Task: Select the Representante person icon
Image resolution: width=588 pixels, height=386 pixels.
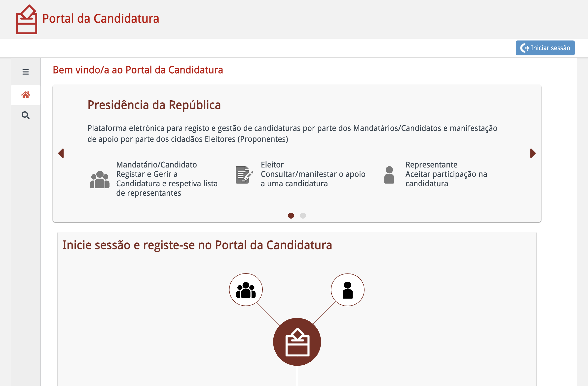Action: [x=389, y=175]
